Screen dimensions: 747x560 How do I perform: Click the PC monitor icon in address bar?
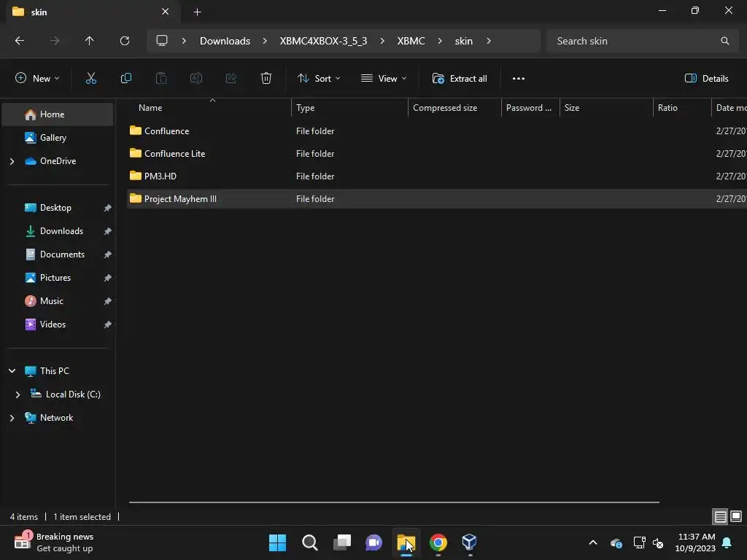(x=162, y=41)
